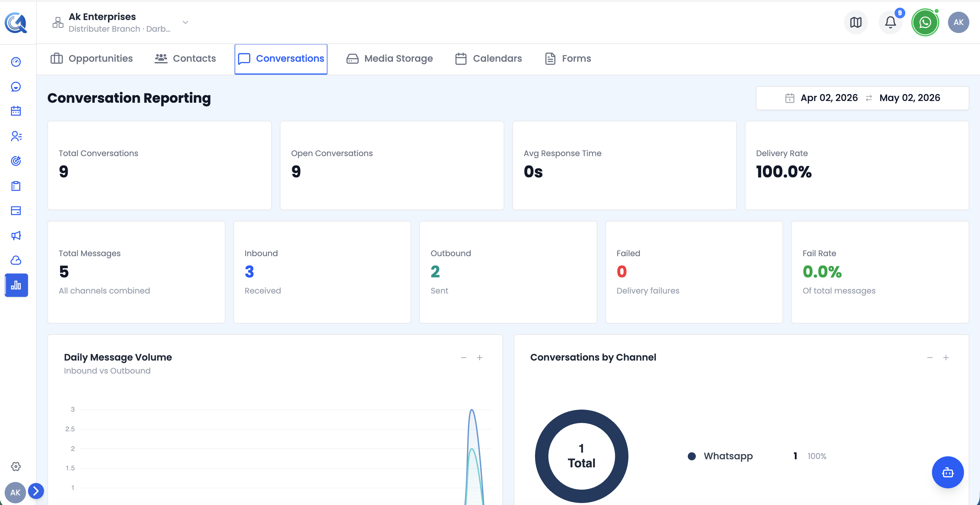Switch to the Contacts tab
Image resolution: width=980 pixels, height=505 pixels.
(185, 59)
